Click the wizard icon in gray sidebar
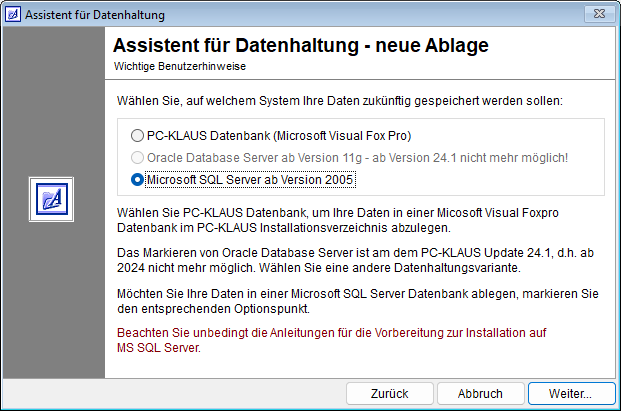 click(x=55, y=201)
